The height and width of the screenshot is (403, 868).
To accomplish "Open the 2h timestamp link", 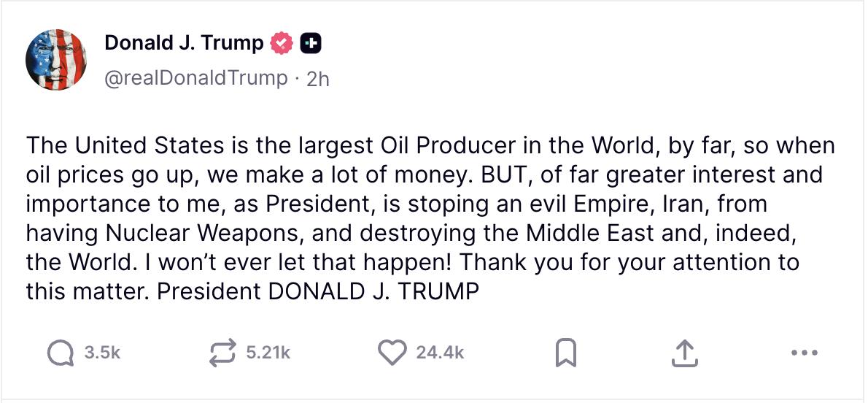I will 318,79.
